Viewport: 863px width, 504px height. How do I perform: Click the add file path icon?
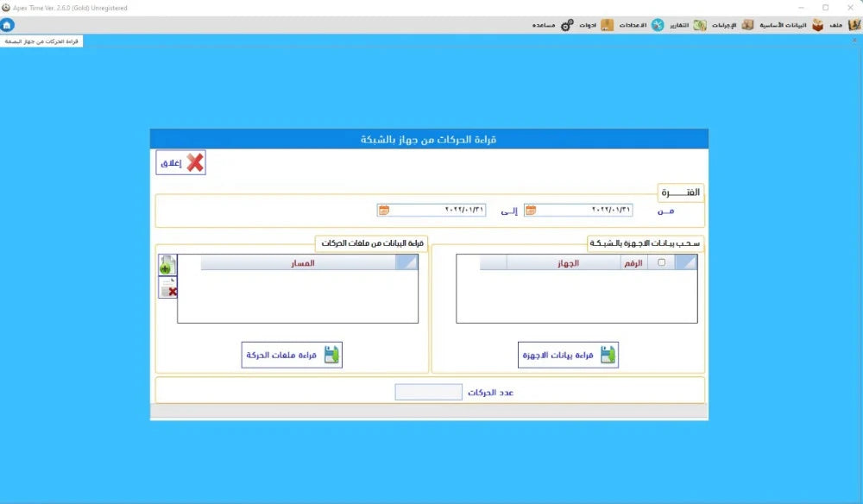coord(167,265)
